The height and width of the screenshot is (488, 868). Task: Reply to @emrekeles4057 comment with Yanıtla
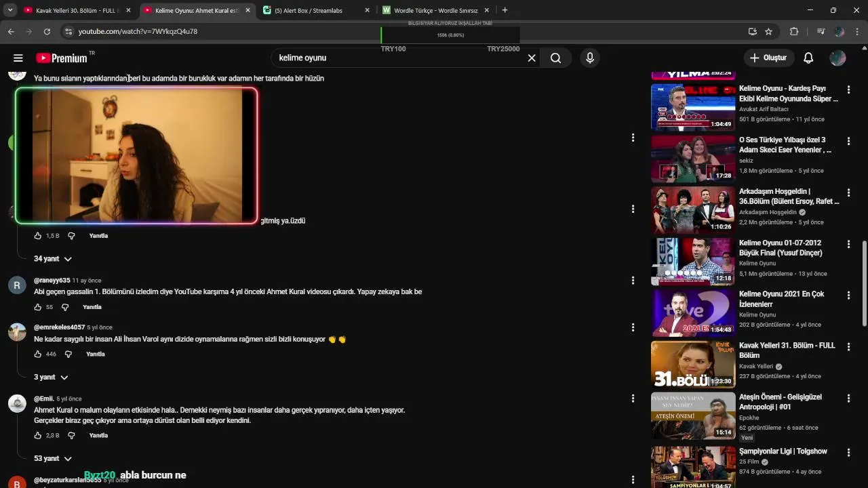96,354
